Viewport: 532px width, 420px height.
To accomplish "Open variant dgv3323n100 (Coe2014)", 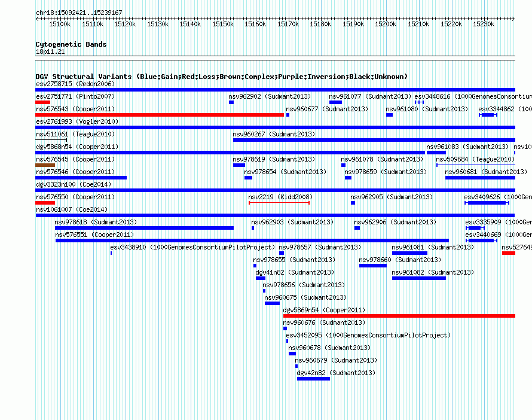I will tap(74, 184).
